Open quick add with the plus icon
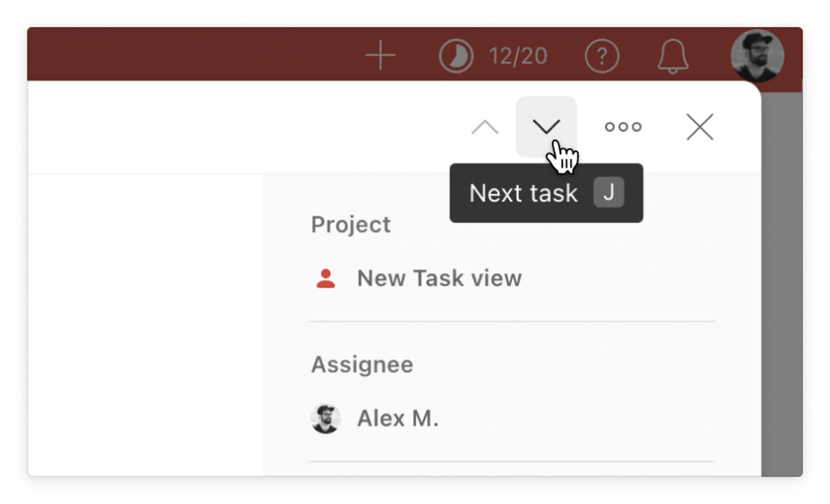830x504 pixels. pos(381,55)
